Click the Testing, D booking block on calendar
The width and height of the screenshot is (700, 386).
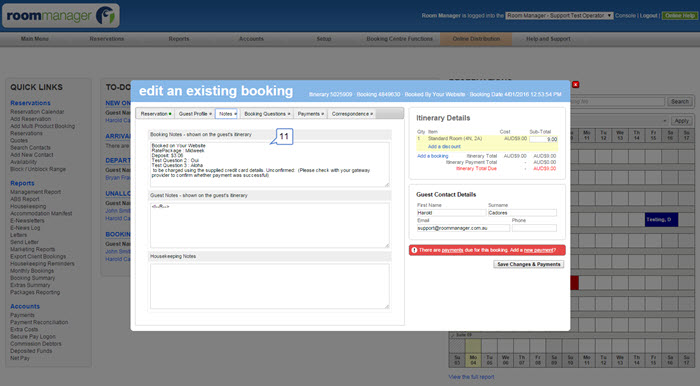661,220
